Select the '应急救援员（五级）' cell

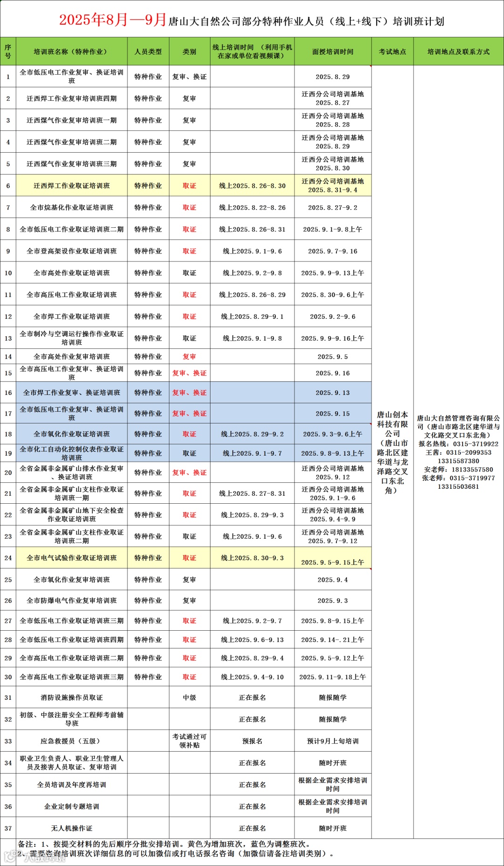point(71,741)
